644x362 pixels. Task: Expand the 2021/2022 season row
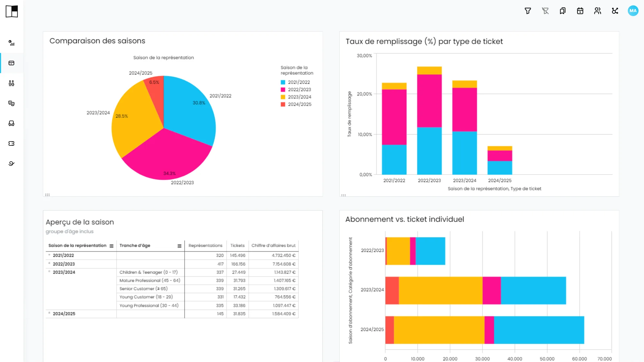[x=49, y=255]
